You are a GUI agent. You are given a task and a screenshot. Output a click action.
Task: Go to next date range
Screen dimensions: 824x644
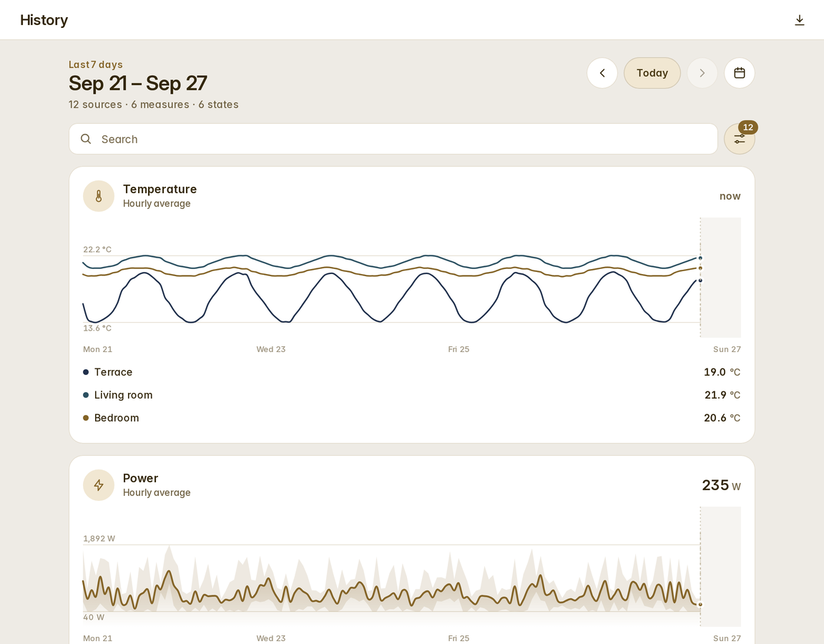[x=702, y=73]
